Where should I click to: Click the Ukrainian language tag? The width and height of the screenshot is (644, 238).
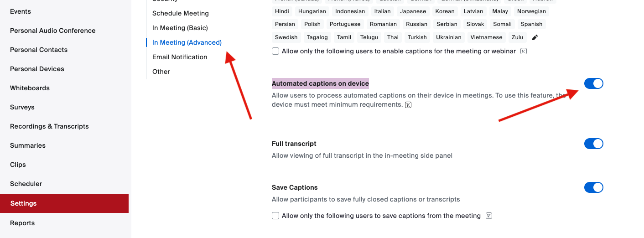(x=448, y=37)
